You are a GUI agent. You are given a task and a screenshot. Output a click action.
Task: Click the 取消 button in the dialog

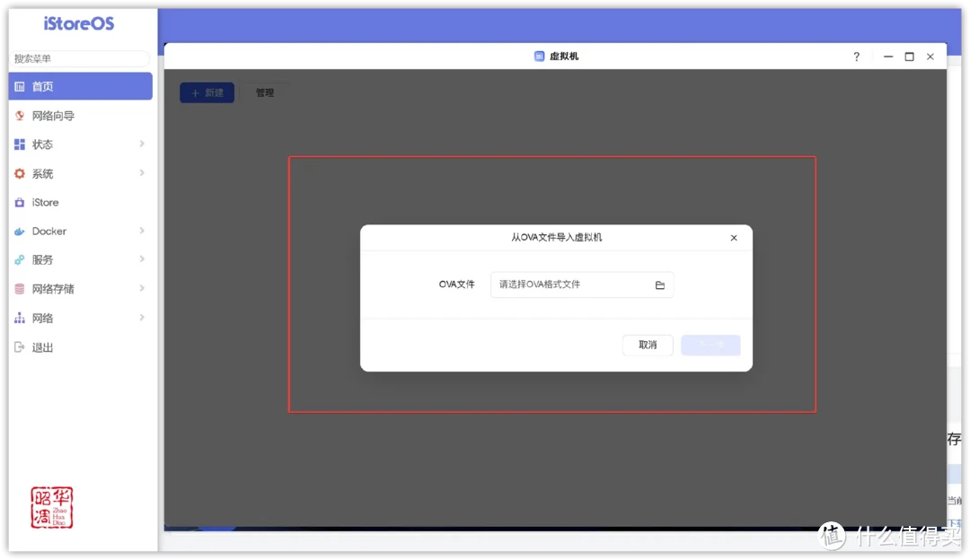tap(648, 345)
